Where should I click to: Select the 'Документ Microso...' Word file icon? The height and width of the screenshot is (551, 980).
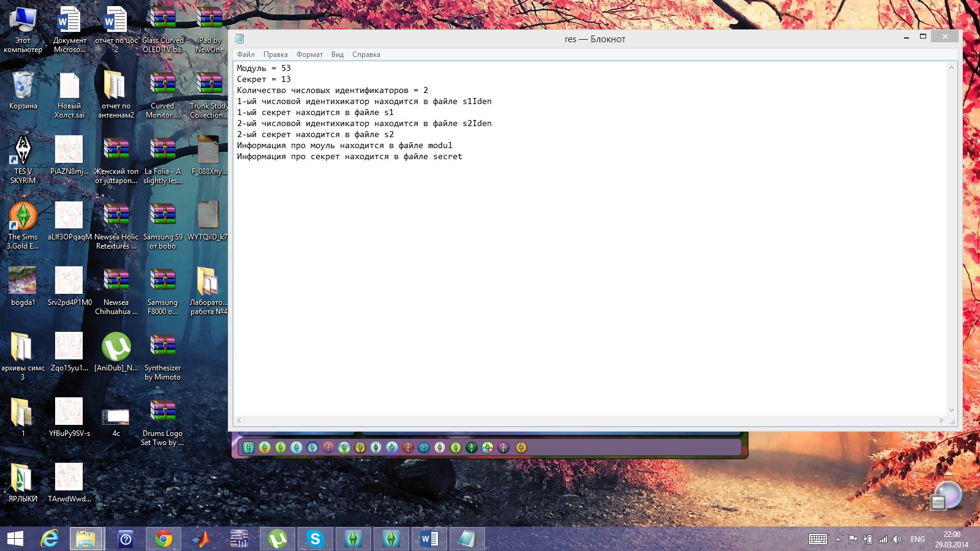point(69,29)
